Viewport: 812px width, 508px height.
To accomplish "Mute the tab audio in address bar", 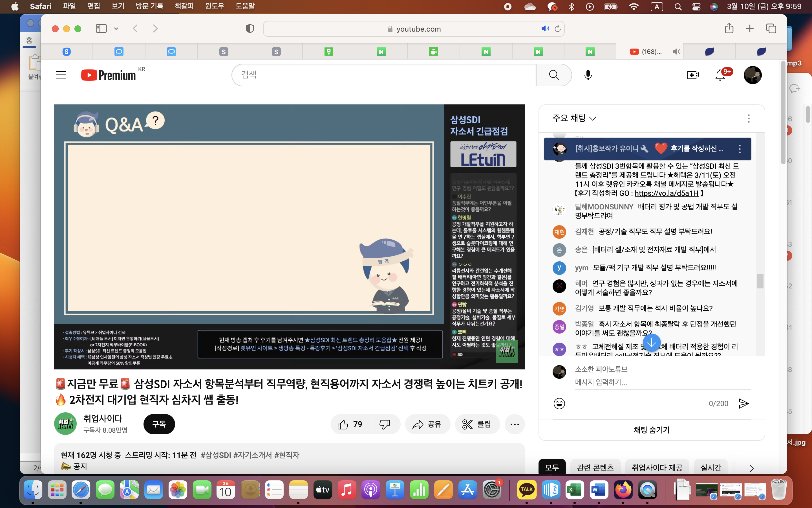I will [545, 29].
